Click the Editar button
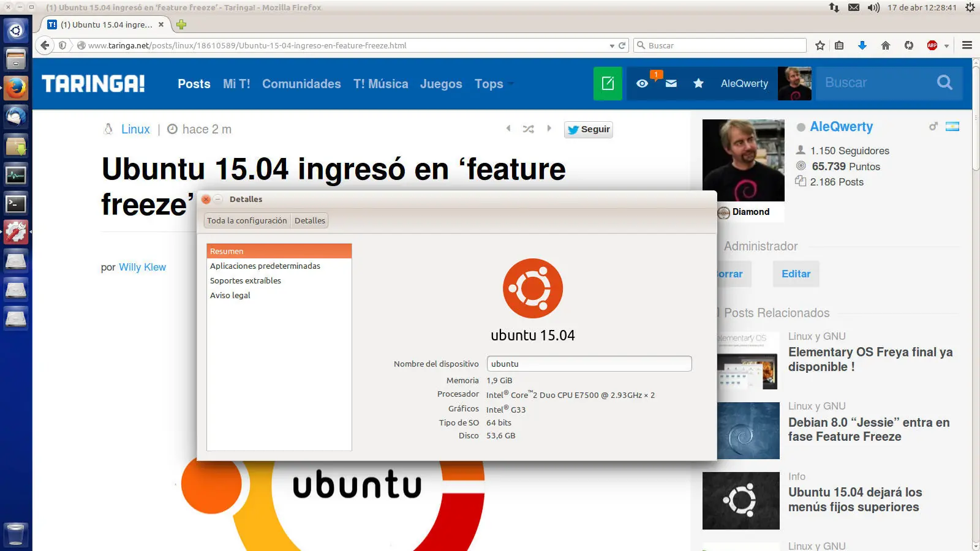This screenshot has width=980, height=551. pos(796,274)
